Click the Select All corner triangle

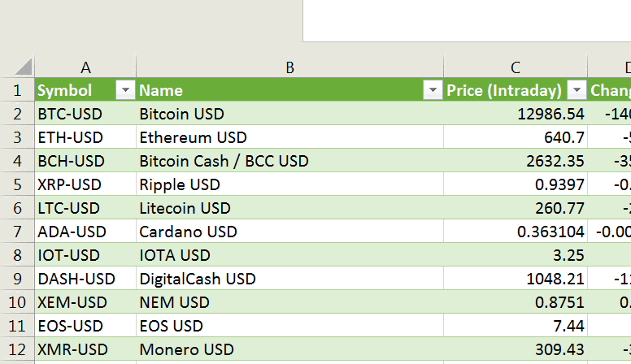pyautogui.click(x=23, y=67)
